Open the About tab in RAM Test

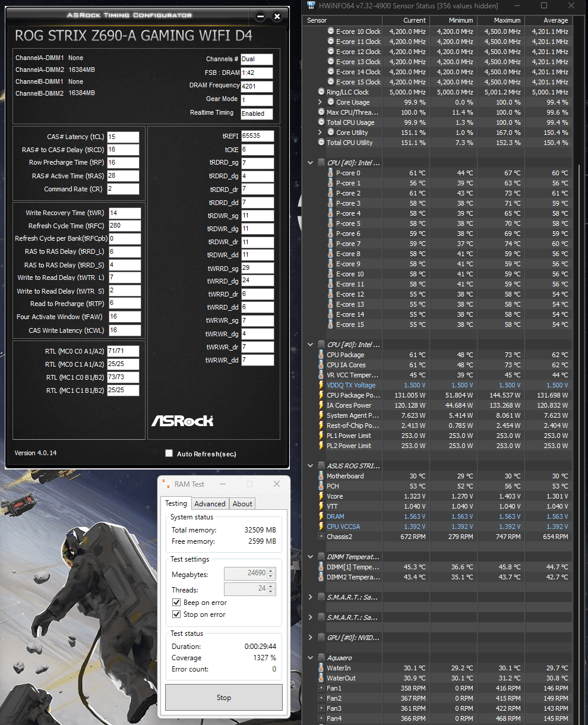point(242,504)
